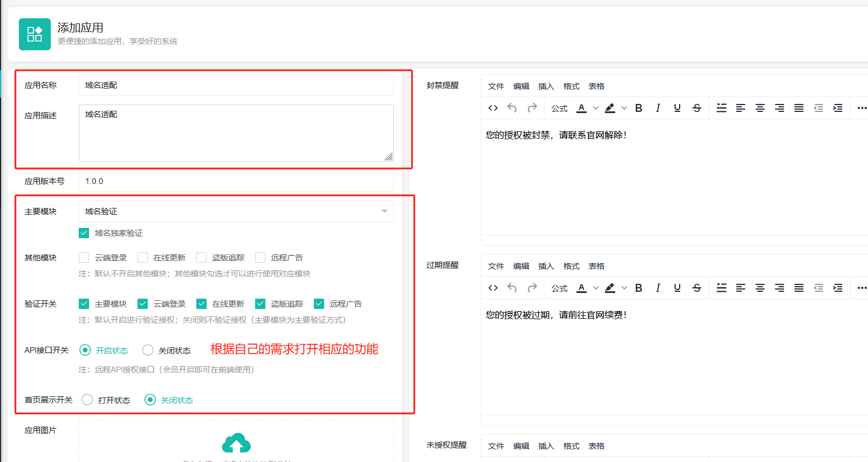Apply underline in 封禁提醒 editor toolbar

pyautogui.click(x=677, y=108)
